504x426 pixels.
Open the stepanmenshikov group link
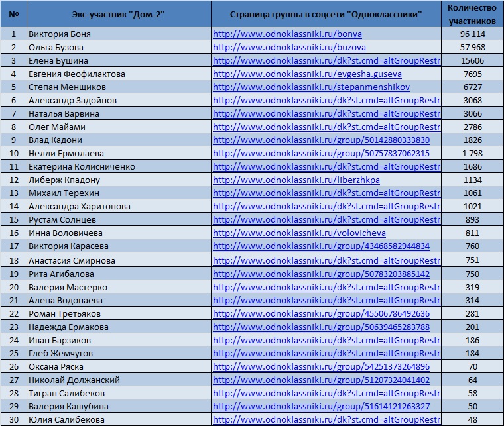(311, 87)
